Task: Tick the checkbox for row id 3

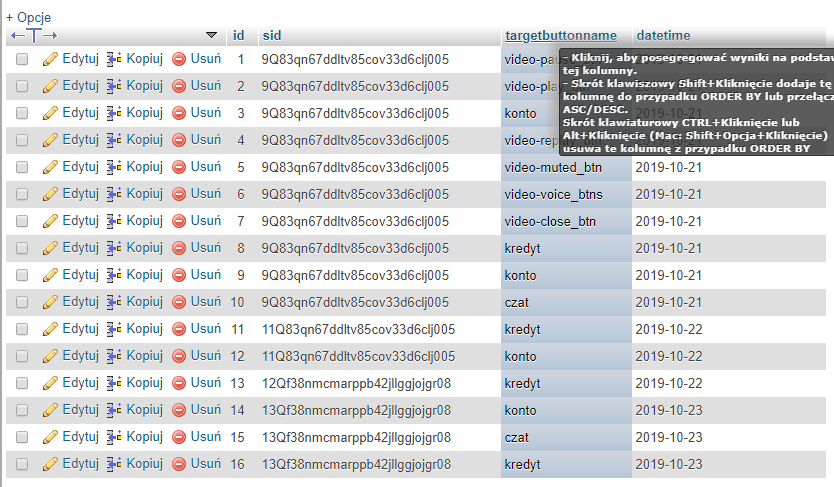Action: point(22,113)
